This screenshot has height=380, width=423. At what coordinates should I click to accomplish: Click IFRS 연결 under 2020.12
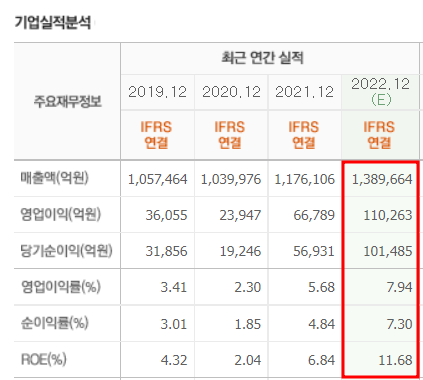pyautogui.click(x=230, y=135)
